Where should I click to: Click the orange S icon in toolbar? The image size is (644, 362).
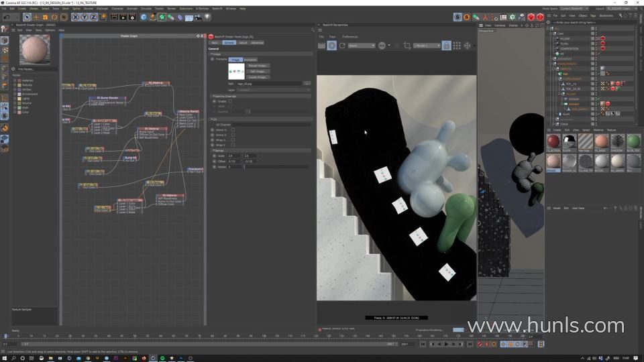467,17
